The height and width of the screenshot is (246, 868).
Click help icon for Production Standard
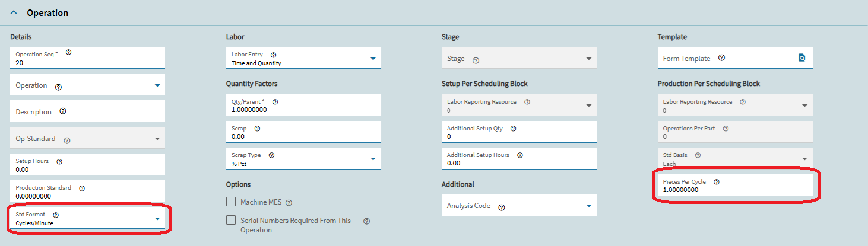tap(82, 188)
